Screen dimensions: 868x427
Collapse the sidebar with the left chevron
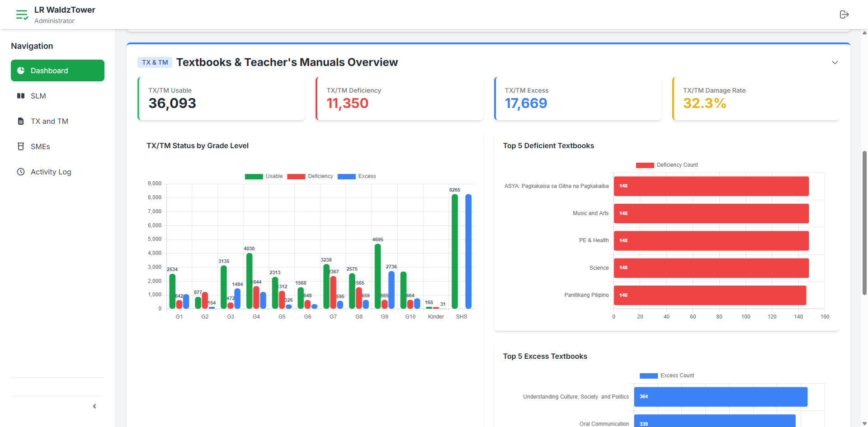coord(94,406)
